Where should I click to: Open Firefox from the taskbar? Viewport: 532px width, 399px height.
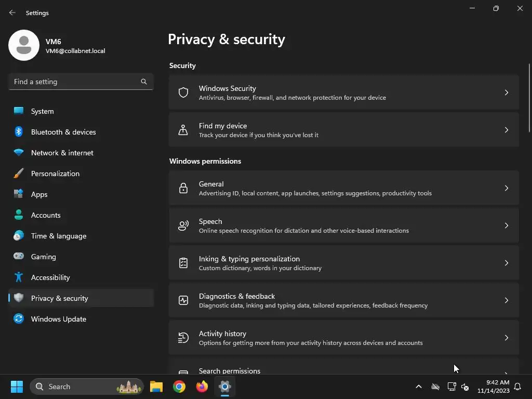[x=202, y=387]
